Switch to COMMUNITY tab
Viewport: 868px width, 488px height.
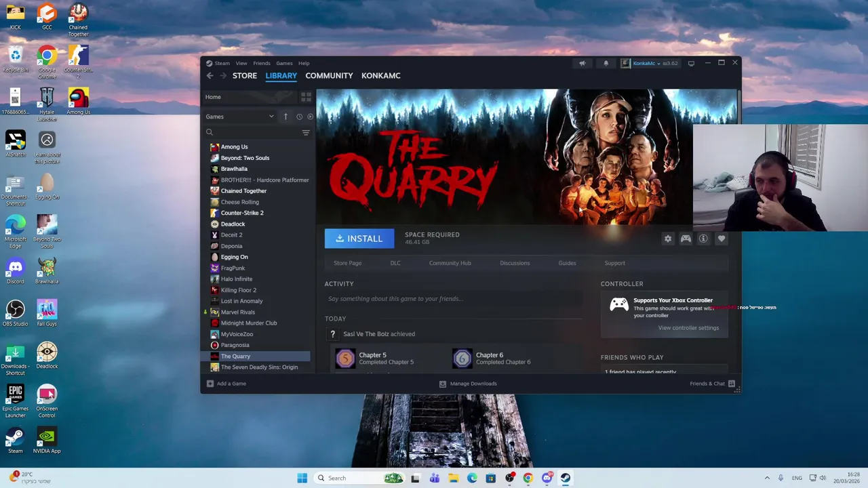[x=329, y=76]
